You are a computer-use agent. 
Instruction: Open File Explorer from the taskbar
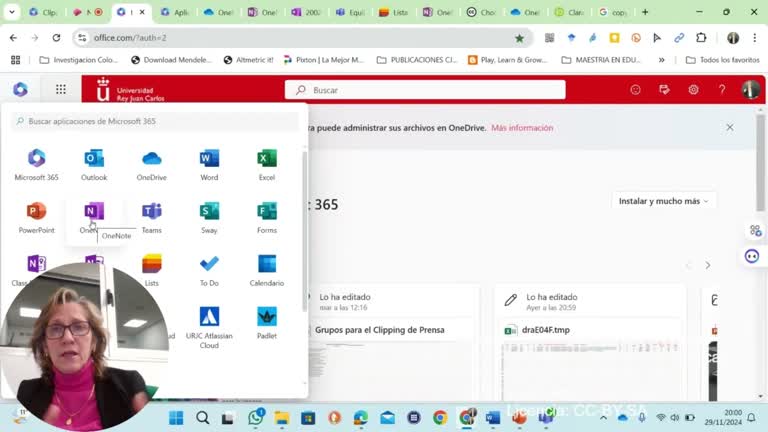[282, 418]
